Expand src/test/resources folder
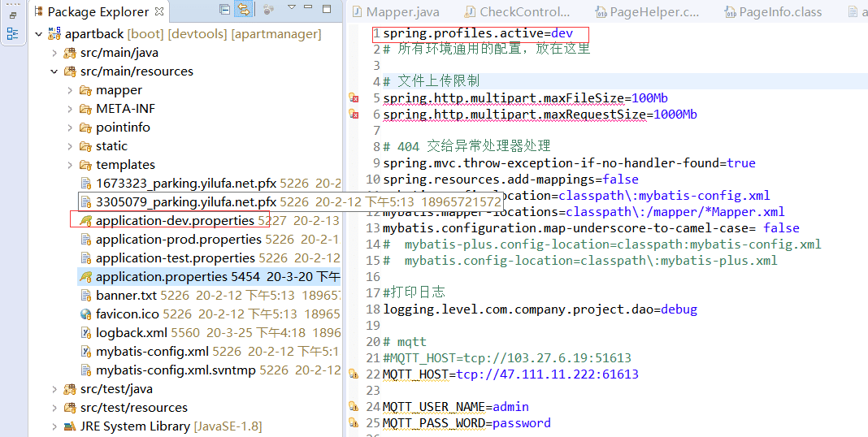 click(54, 409)
